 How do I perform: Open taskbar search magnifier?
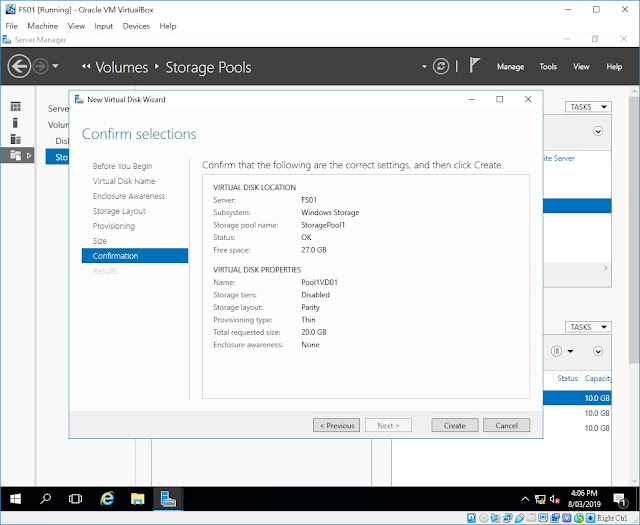click(x=45, y=498)
